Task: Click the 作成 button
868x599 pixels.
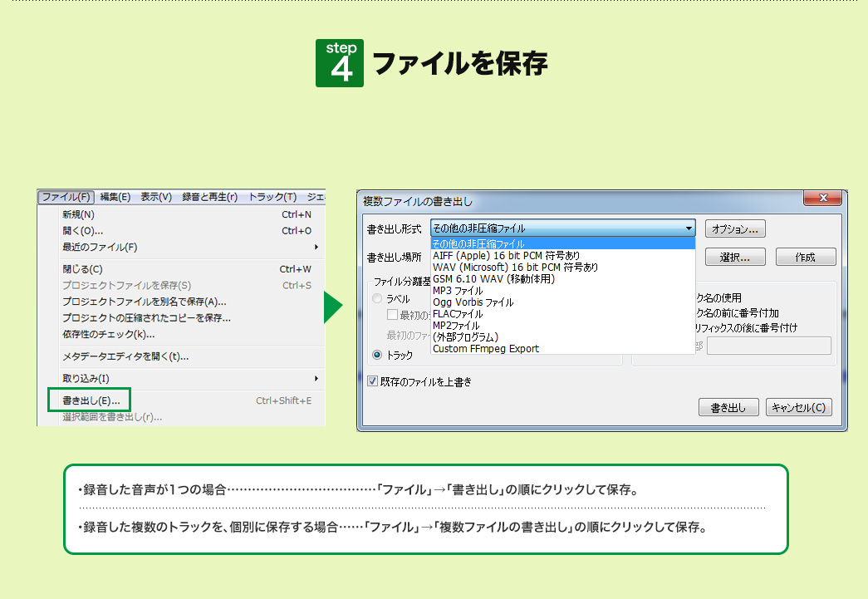Action: (x=806, y=257)
